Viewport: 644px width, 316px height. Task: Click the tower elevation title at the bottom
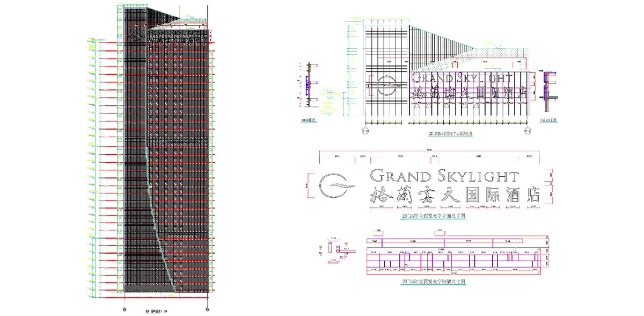(x=156, y=311)
